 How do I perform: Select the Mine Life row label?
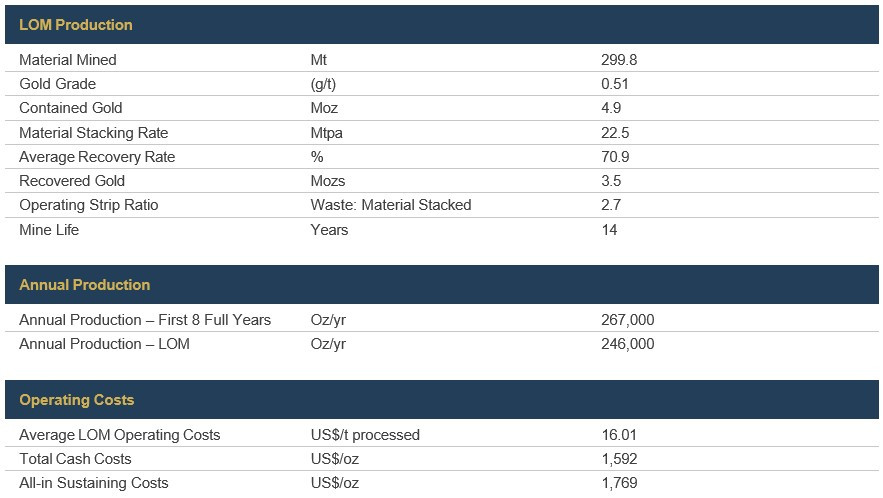(x=49, y=230)
